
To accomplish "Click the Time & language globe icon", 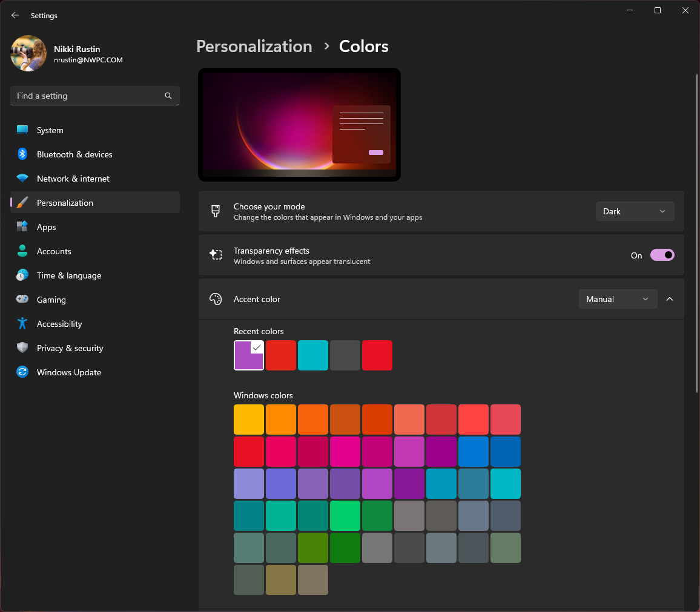I will pos(22,275).
